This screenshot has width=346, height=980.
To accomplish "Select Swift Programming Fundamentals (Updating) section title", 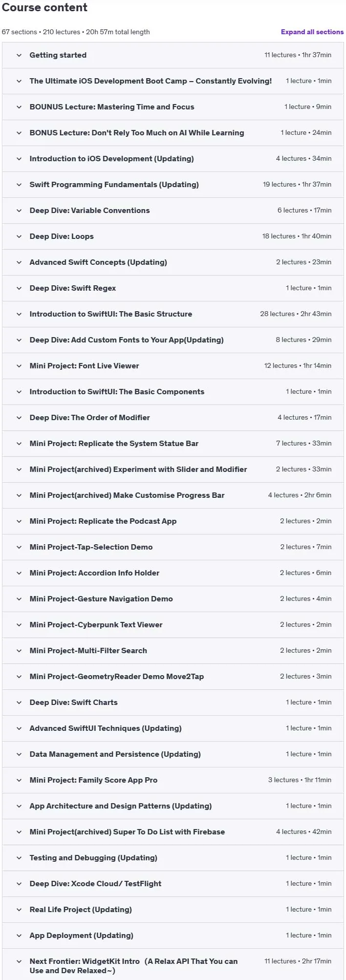I will pos(114,185).
